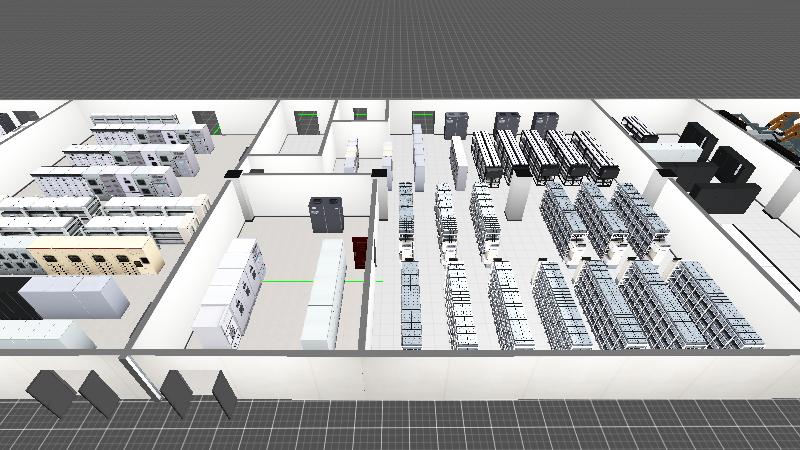Select the dark red cabinet in the middle room
Image resolution: width=800 pixels, height=450 pixels.
(361, 252)
